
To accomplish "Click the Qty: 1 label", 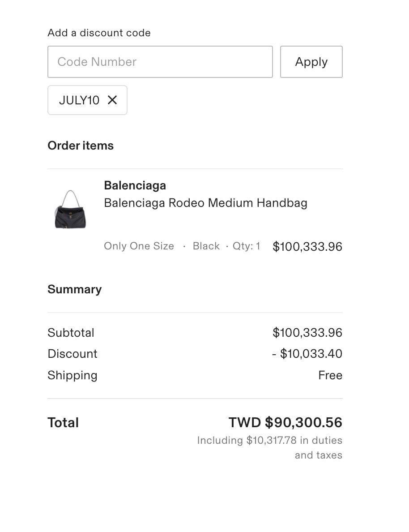I will (246, 246).
